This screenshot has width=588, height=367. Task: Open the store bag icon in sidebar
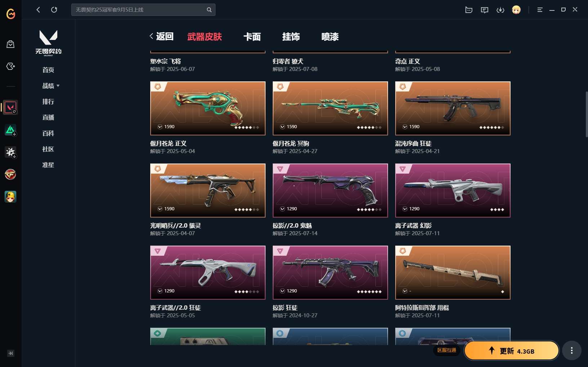pyautogui.click(x=10, y=44)
